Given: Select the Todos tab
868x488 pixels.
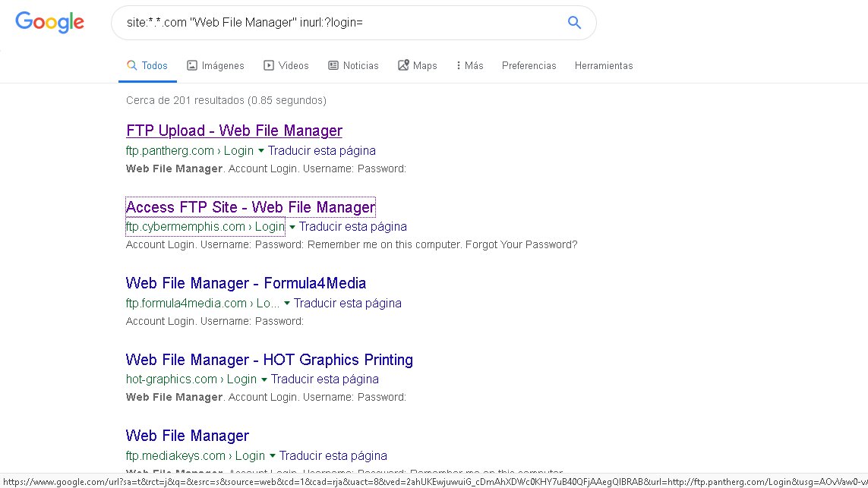Looking at the screenshot, I should (x=147, y=65).
